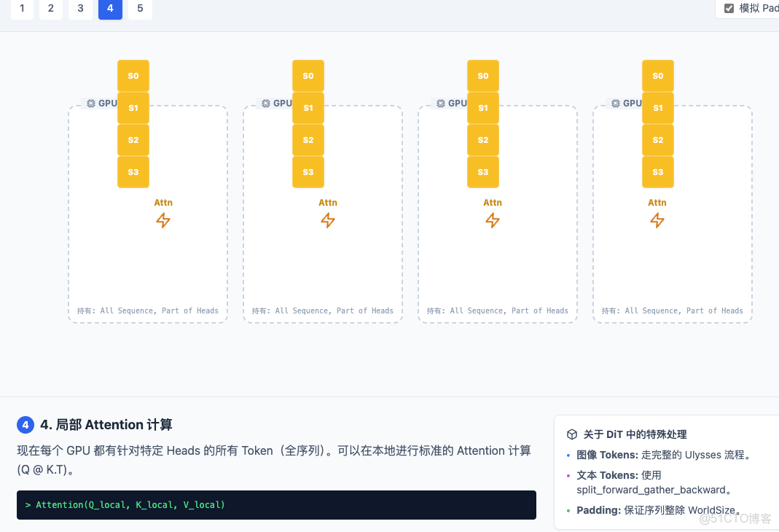
Task: Click the heading '4. 局部 Attention 计算'
Action: coord(106,425)
